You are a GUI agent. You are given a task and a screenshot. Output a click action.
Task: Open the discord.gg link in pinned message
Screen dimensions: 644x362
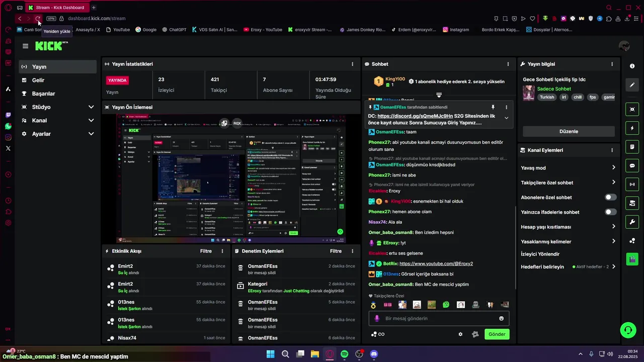[x=415, y=116]
